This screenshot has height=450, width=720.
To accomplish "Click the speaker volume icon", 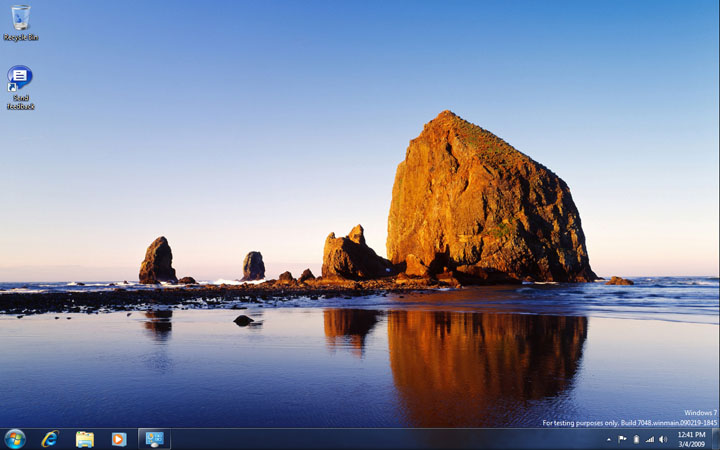I will point(663,439).
